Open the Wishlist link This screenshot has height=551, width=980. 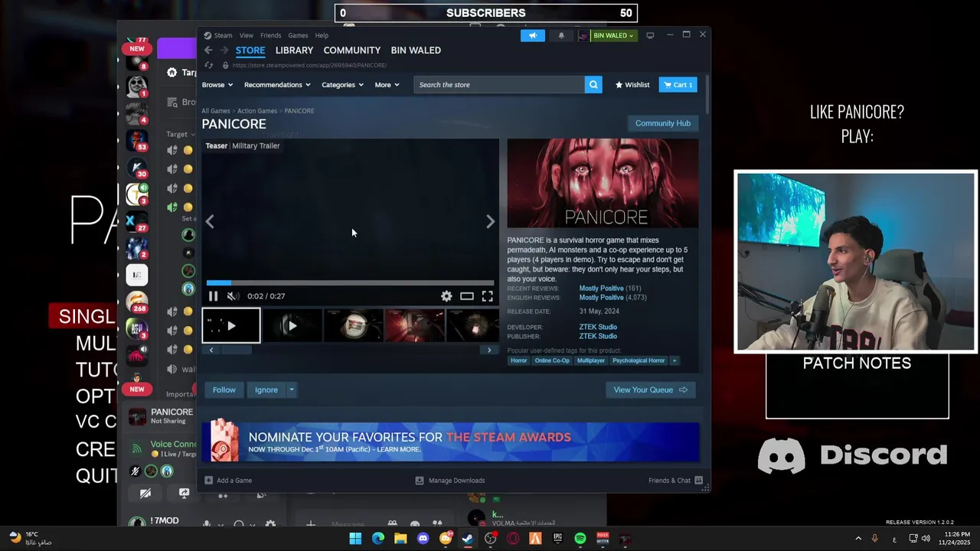(x=632, y=85)
